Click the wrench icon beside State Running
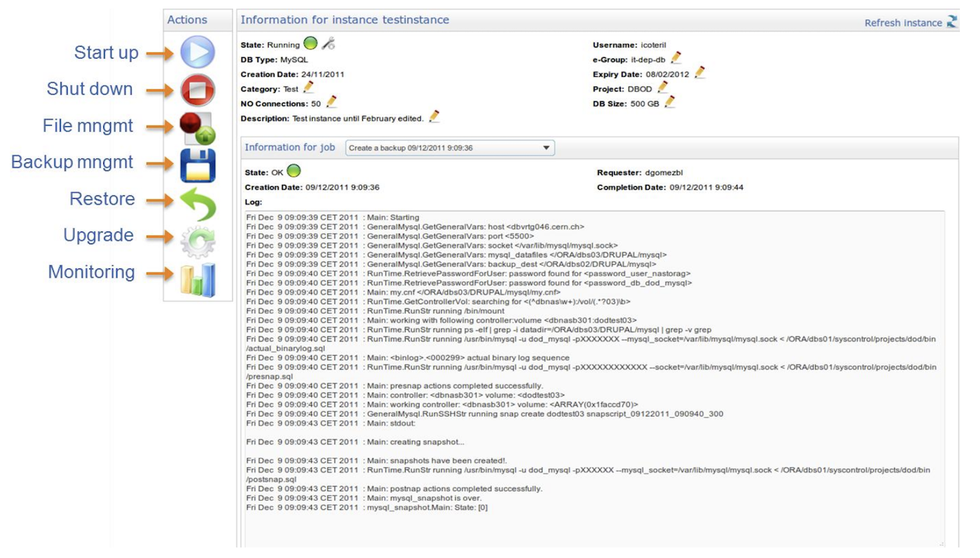This screenshot has height=558, width=980. tap(328, 43)
